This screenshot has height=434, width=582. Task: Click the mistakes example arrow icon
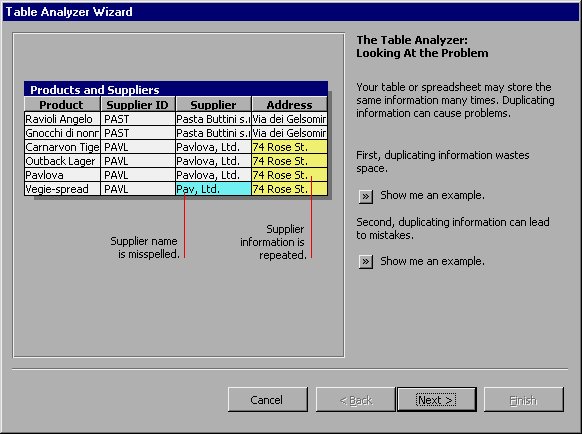pos(366,262)
